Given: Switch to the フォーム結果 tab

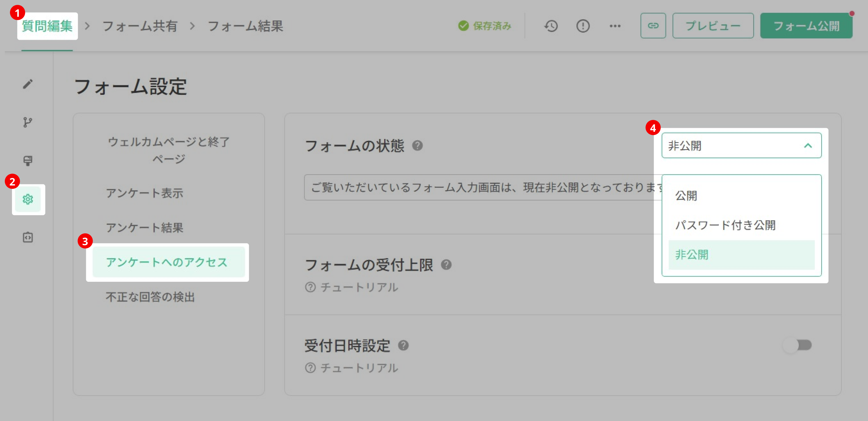Looking at the screenshot, I should point(245,26).
